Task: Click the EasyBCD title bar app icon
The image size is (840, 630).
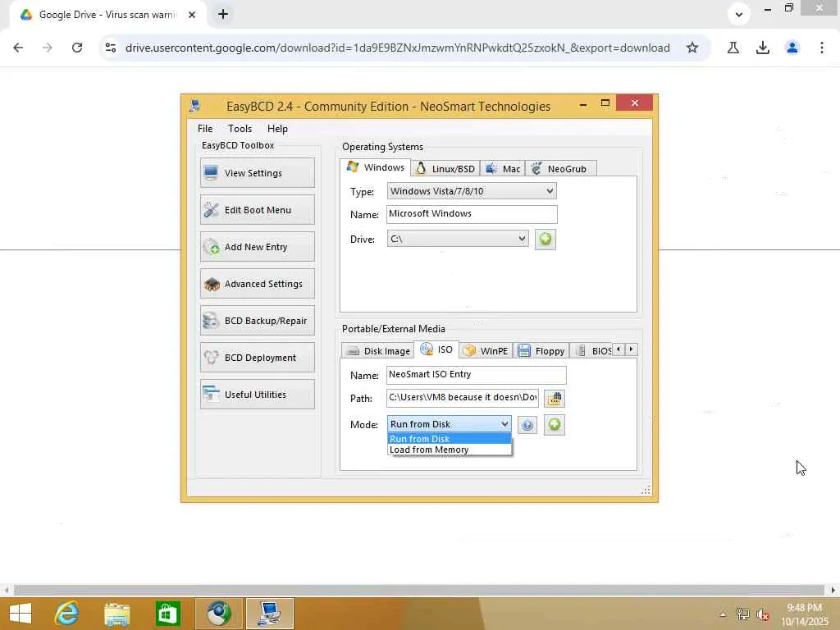Action: (195, 106)
